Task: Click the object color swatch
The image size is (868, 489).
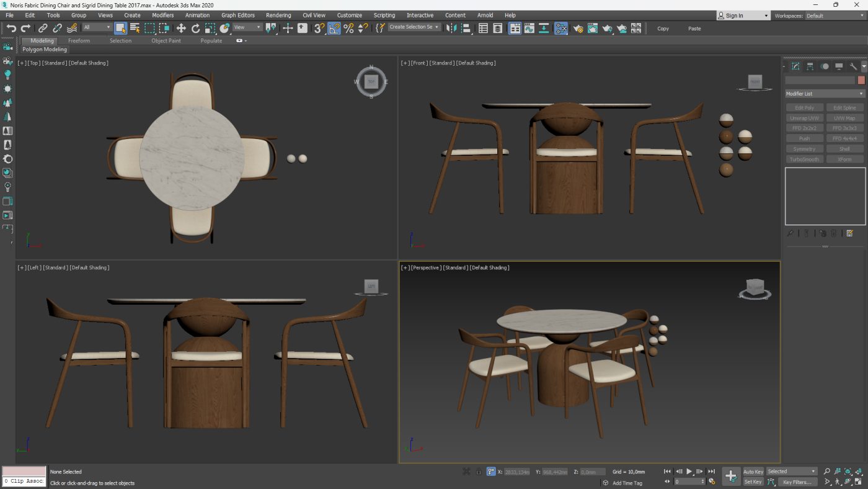Action: [861, 80]
